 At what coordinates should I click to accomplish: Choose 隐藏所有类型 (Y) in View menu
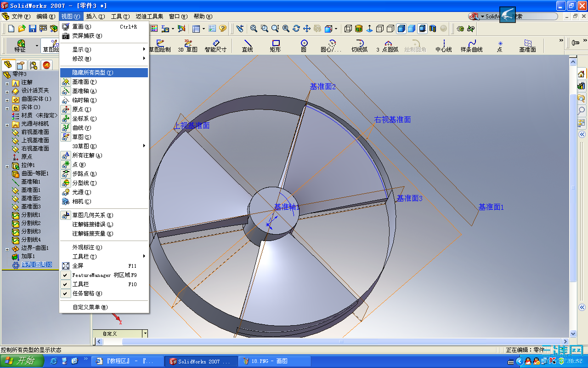click(x=104, y=73)
